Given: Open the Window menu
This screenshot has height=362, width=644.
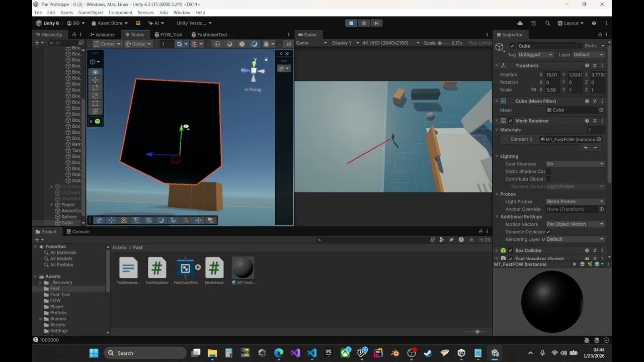Looking at the screenshot, I should (182, 13).
